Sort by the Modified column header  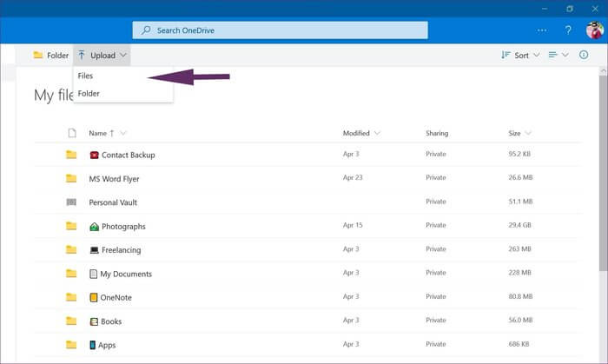point(356,133)
